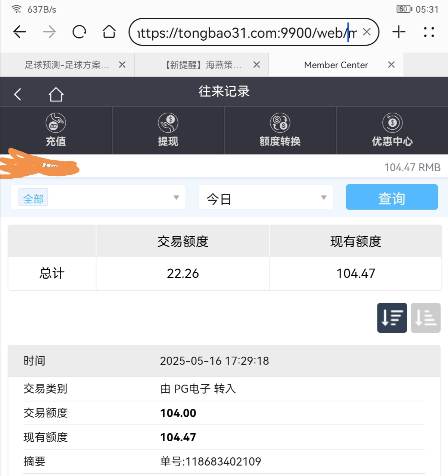Open a new browser tab

(399, 32)
